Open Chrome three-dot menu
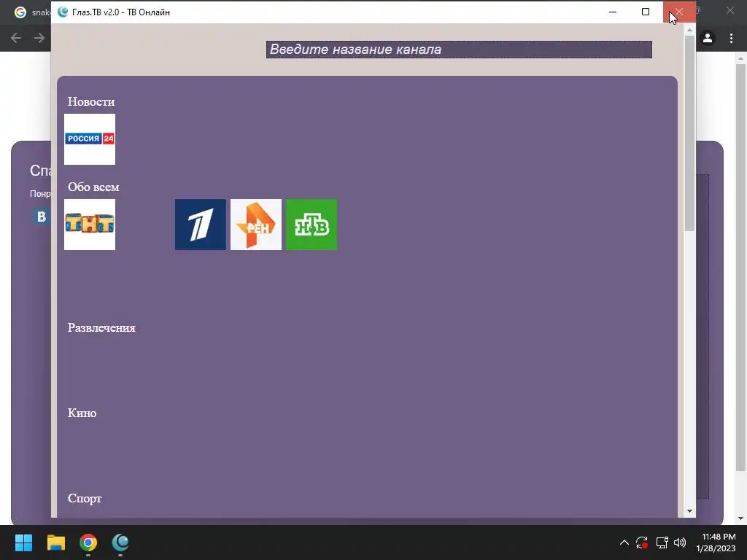The width and height of the screenshot is (747, 560). [x=731, y=38]
